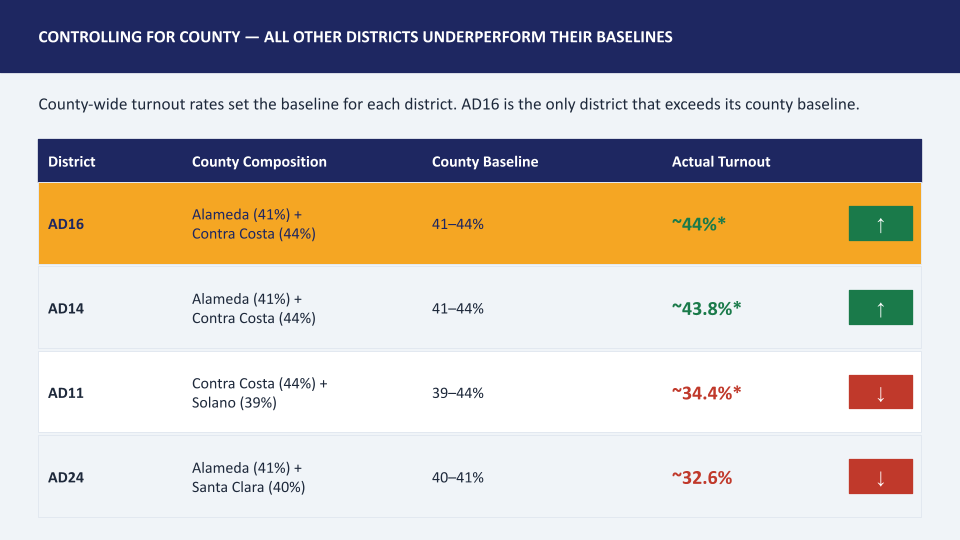
Task: Click the red down arrow in AD11 row
Action: coord(880,392)
